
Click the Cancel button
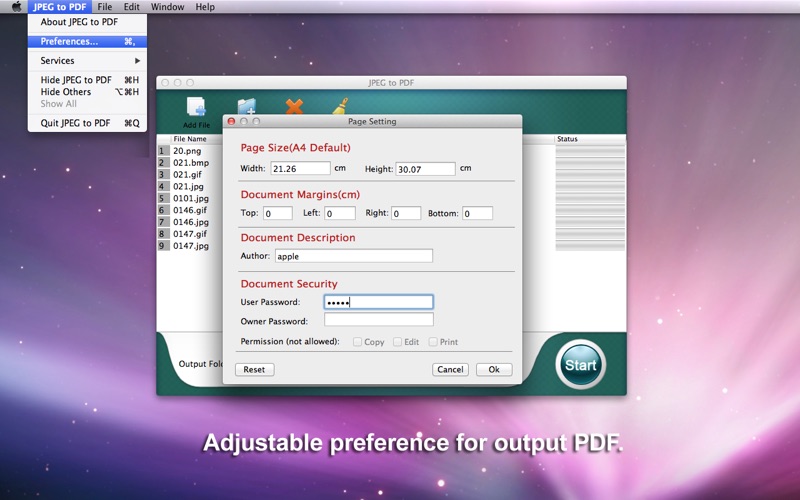pos(450,369)
